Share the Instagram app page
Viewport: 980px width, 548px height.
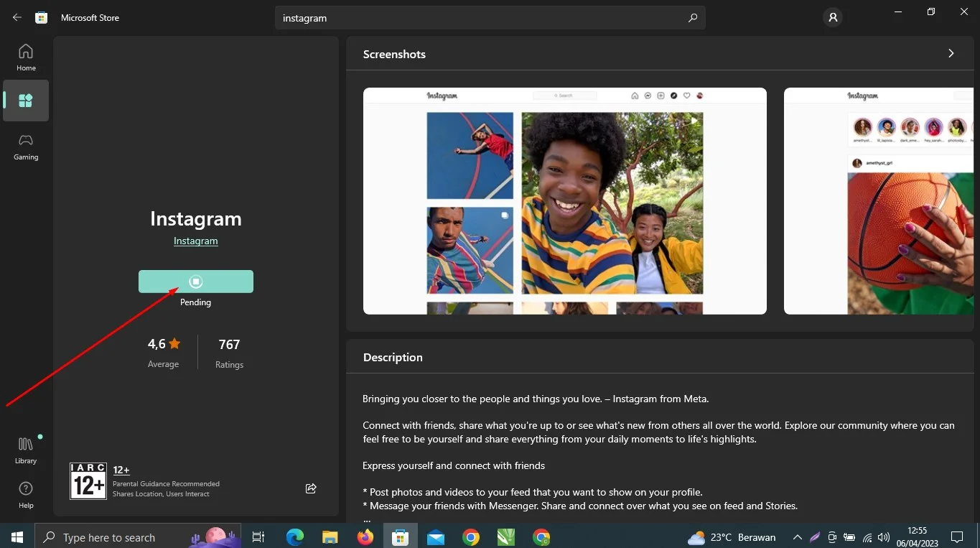click(311, 488)
